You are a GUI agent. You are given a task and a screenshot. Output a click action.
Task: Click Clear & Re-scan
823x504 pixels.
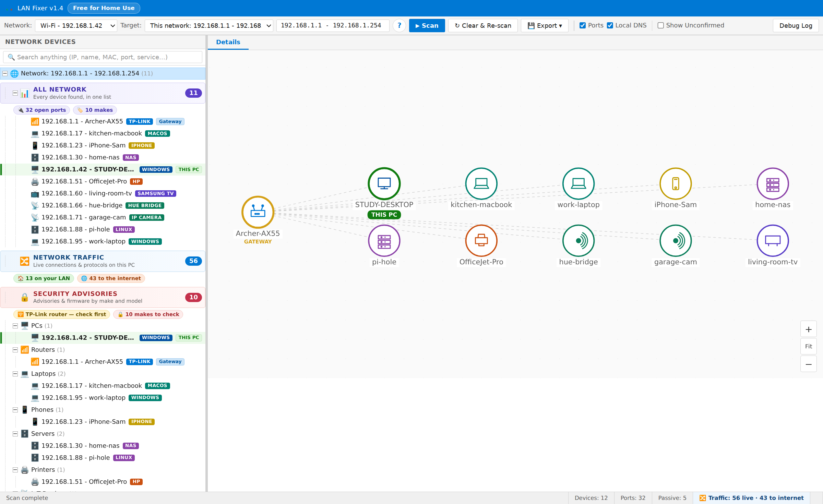[x=483, y=26]
